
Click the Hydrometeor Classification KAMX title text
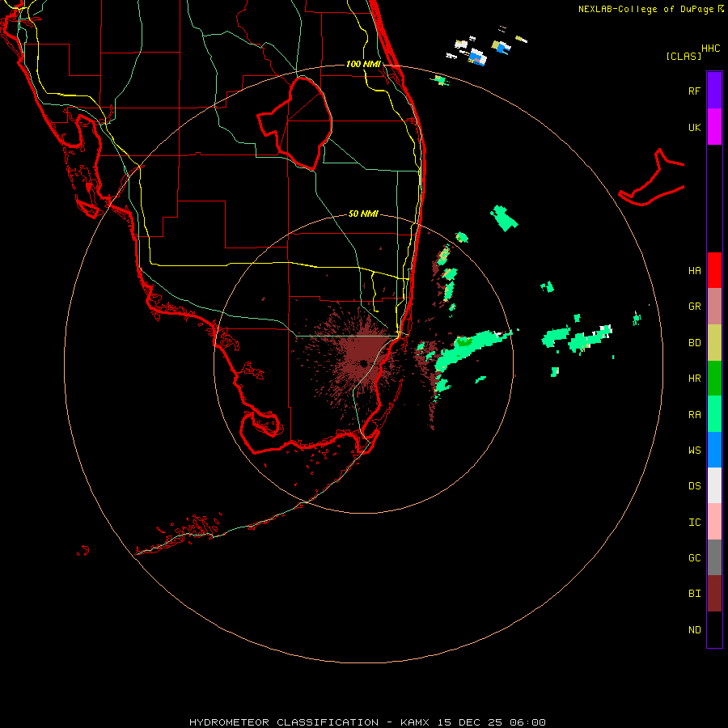pos(367,722)
